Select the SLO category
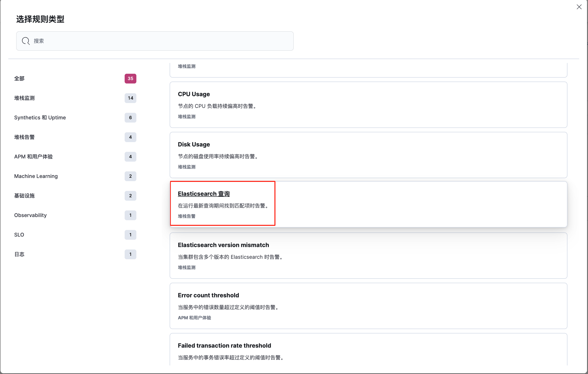Viewport: 588px width, 374px height. click(x=19, y=235)
